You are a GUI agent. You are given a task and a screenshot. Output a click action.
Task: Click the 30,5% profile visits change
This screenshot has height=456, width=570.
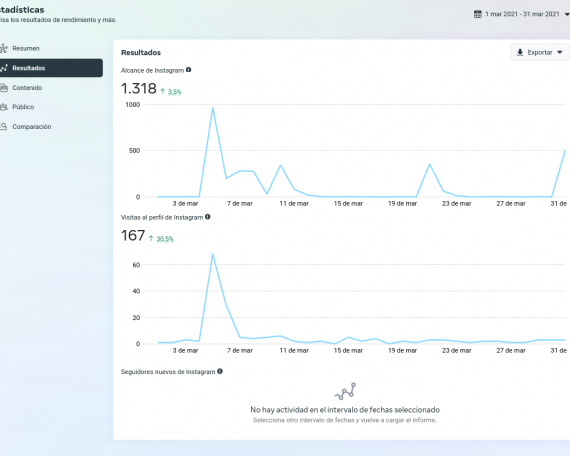[x=165, y=239]
